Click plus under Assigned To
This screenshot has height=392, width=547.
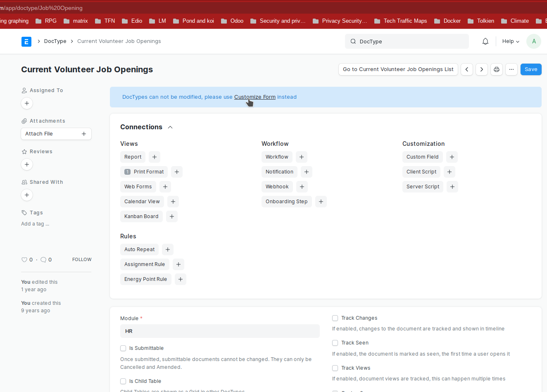pyautogui.click(x=27, y=103)
